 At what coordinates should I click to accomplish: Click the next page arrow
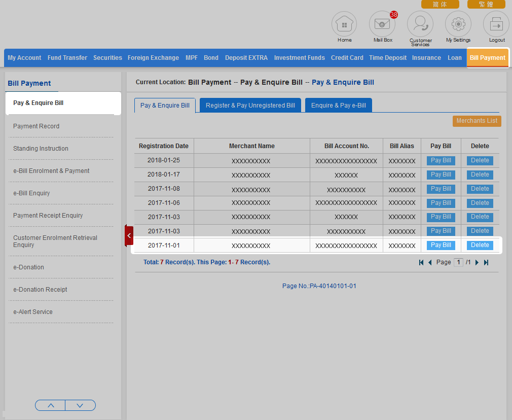click(477, 263)
